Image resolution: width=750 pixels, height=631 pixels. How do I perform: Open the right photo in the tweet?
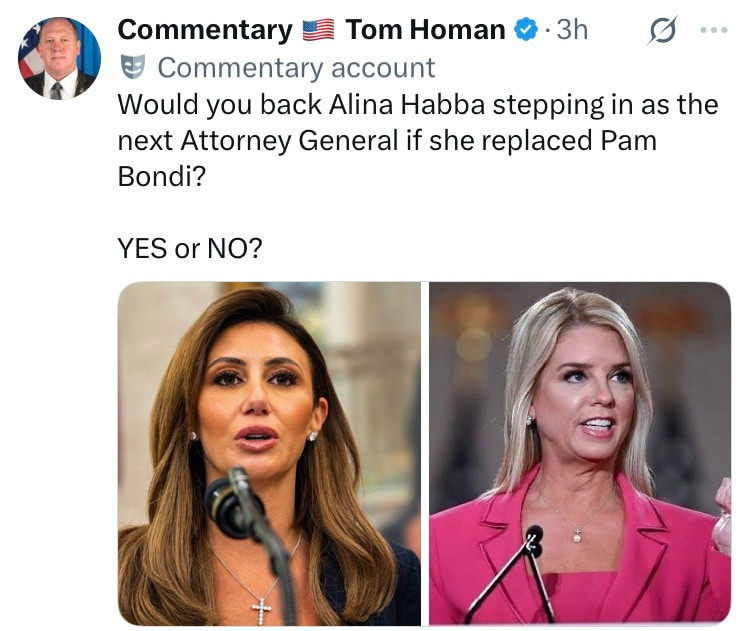point(580,453)
